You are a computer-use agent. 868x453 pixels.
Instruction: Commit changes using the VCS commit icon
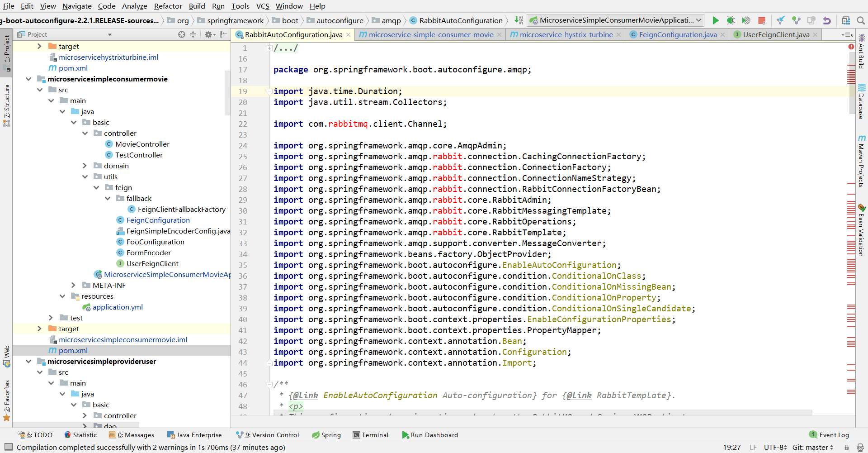pos(796,20)
